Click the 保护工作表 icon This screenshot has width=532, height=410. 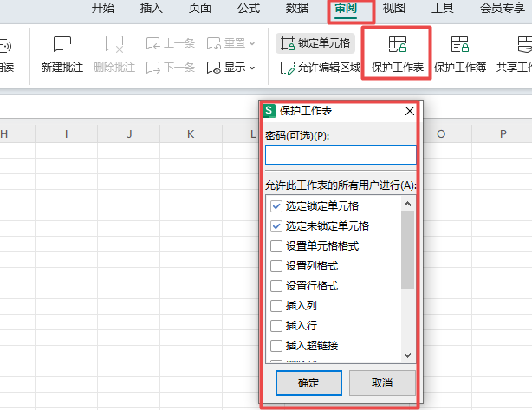point(398,44)
